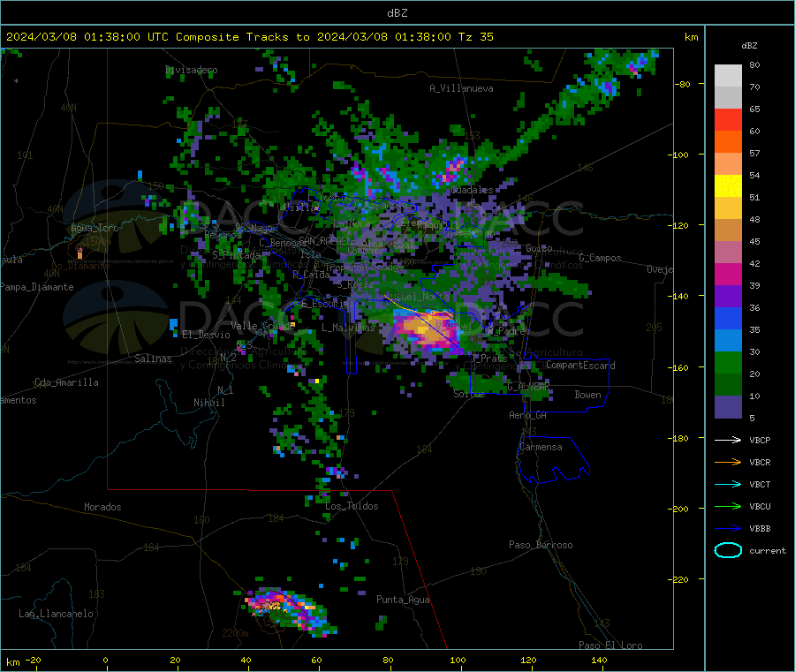Screen dimensions: 795x672
Task: Click the orange VBCR arrow in legend
Action: pyautogui.click(x=728, y=462)
